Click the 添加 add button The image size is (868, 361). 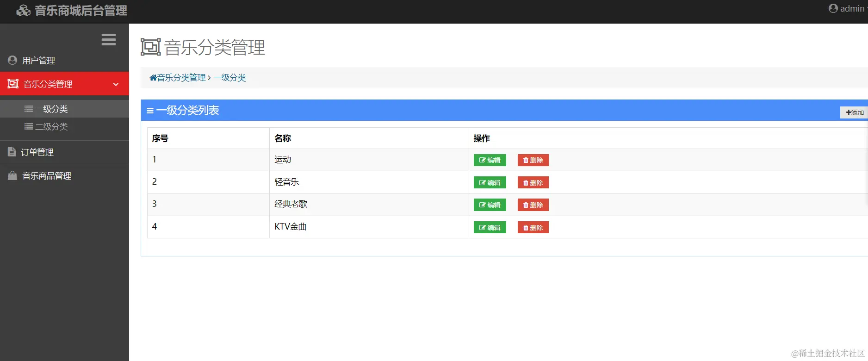(854, 112)
